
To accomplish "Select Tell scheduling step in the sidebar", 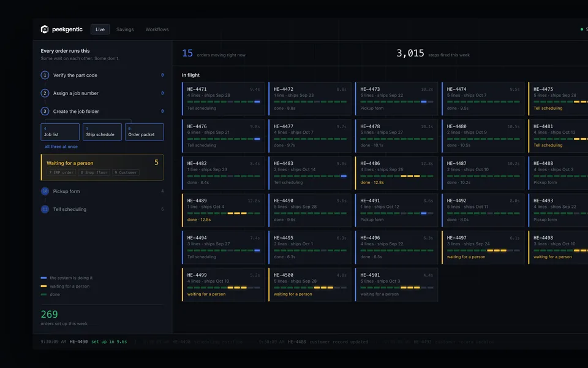I will 70,209.
